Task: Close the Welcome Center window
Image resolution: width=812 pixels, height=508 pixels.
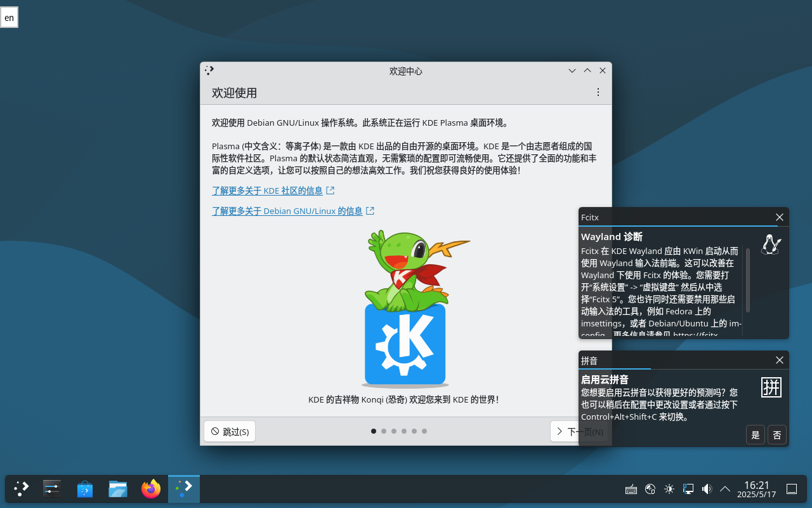Action: coord(603,70)
